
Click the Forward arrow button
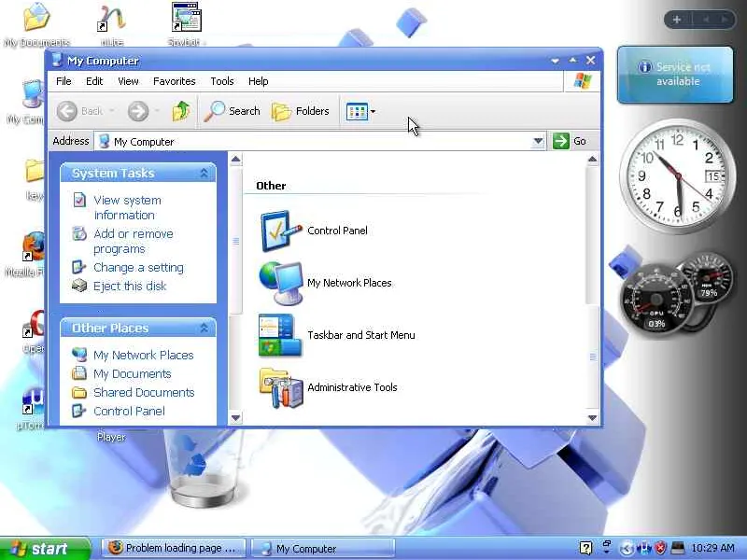click(138, 111)
